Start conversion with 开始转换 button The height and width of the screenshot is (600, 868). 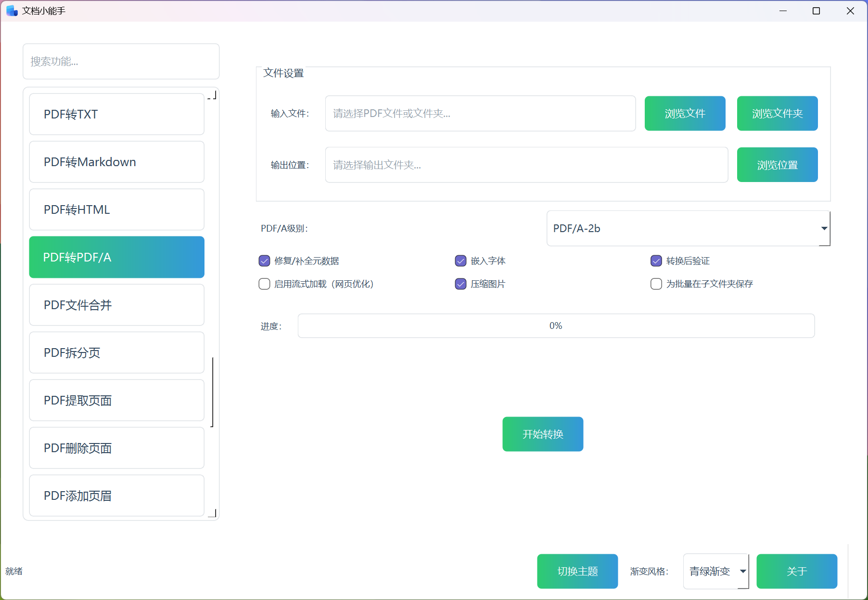click(543, 434)
